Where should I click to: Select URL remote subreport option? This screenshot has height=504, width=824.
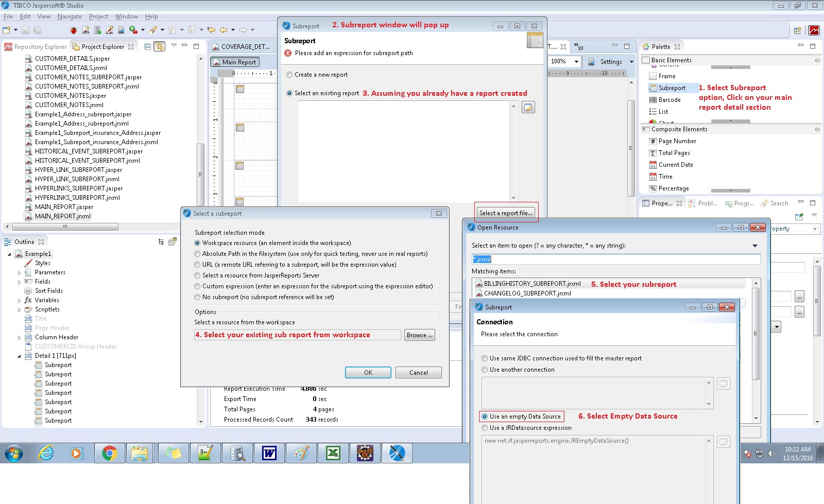295,265
